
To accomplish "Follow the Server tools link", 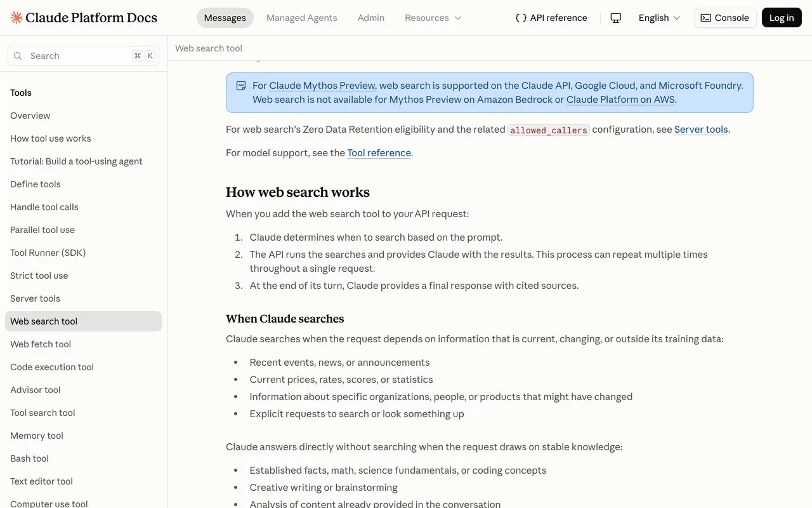I will click(x=701, y=130).
